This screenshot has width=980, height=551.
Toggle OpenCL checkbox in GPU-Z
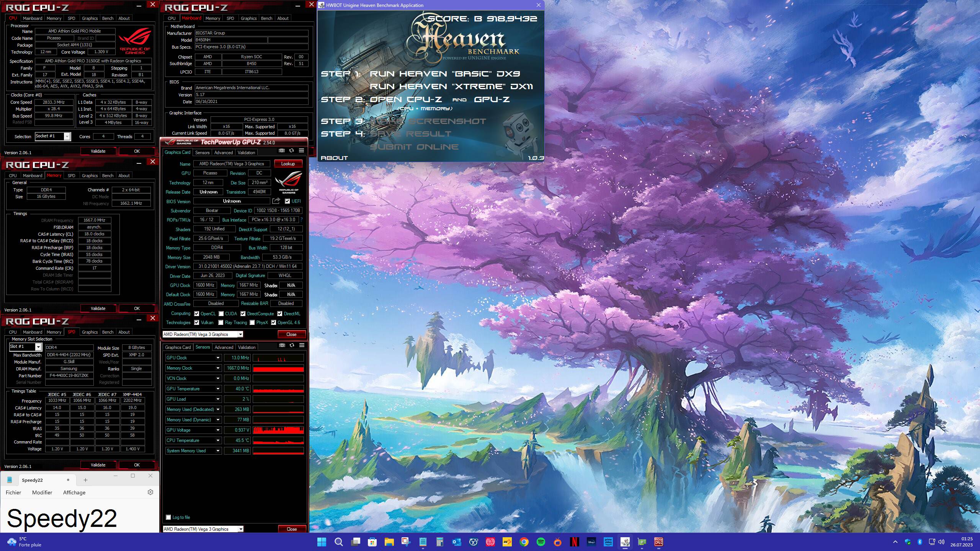coord(197,314)
